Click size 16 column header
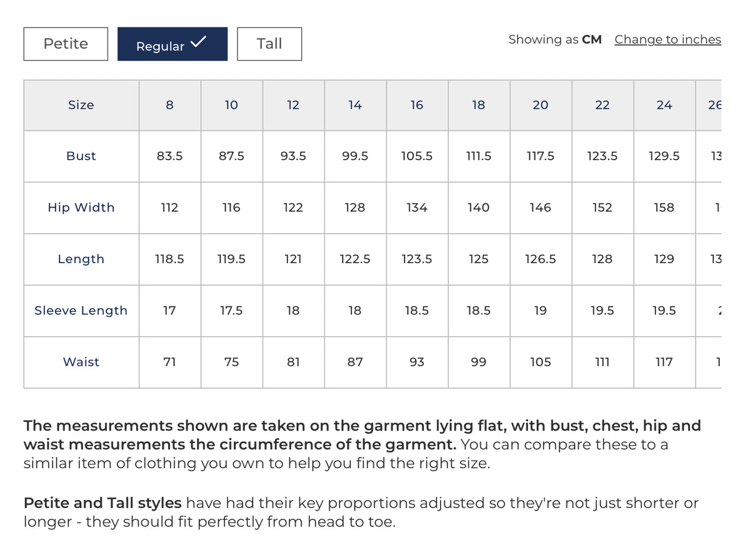The height and width of the screenshot is (560, 750). (417, 105)
